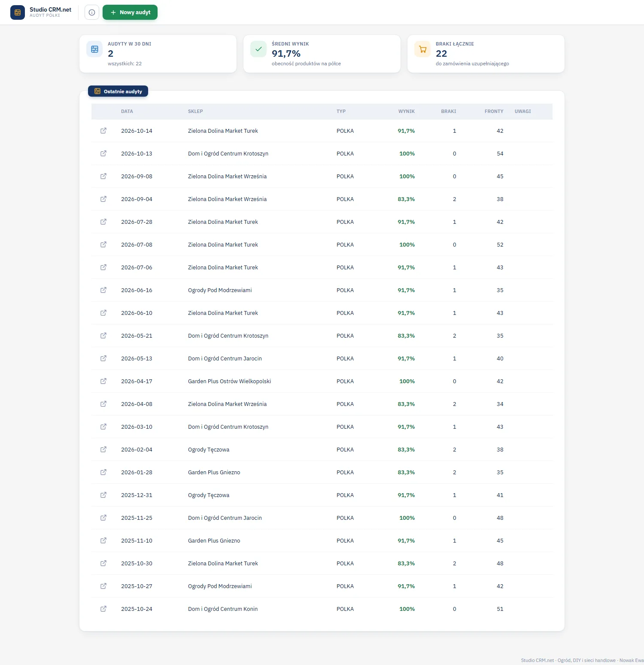This screenshot has width=644, height=665.
Task: Click the Braki łącznie stat card
Action: point(486,54)
